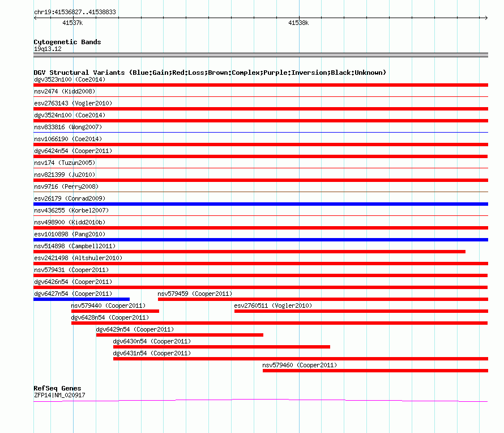Click the red bar under nsv579460 (Cooper2011)
Viewport: 504px width, 433px height.
375,371
